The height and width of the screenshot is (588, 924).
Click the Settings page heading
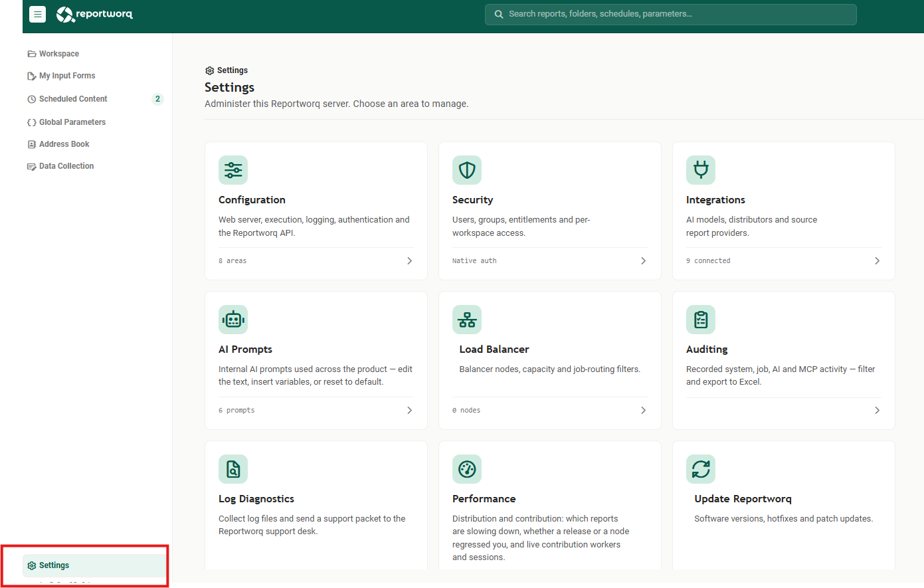point(229,88)
